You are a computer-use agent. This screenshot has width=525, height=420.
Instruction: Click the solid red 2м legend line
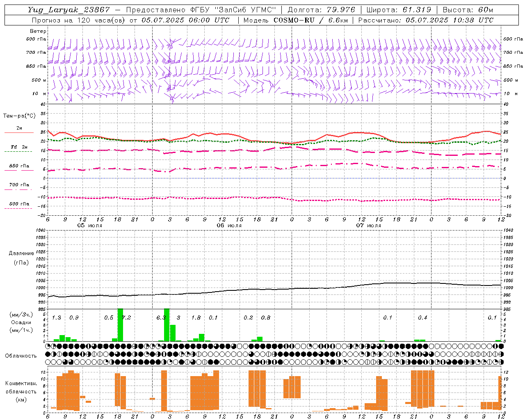[19, 133]
